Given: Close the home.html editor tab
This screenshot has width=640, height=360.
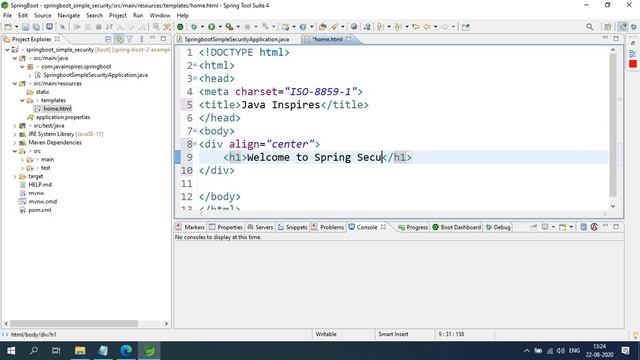Looking at the screenshot, I should pyautogui.click(x=349, y=39).
